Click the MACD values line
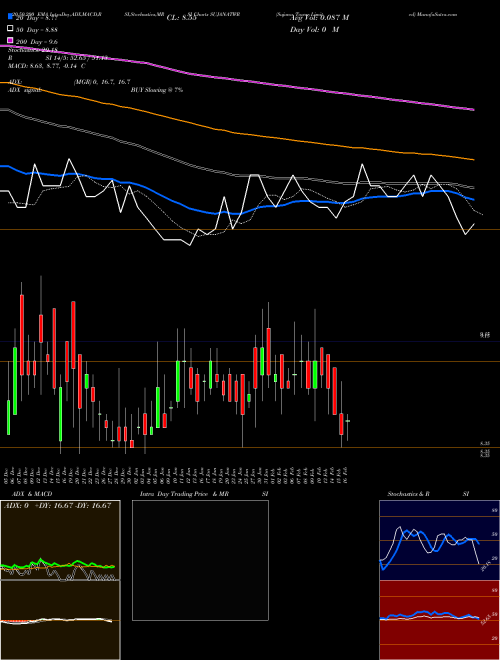This screenshot has width=500, height=660. [x=47, y=66]
